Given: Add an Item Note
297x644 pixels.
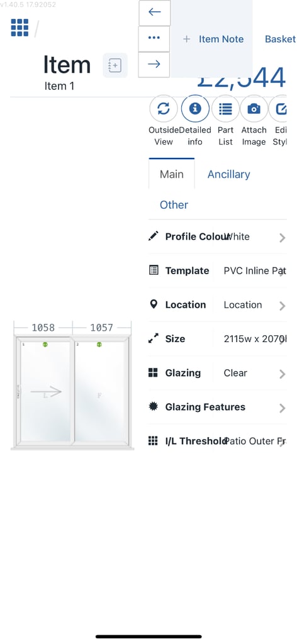Looking at the screenshot, I should tap(213, 39).
